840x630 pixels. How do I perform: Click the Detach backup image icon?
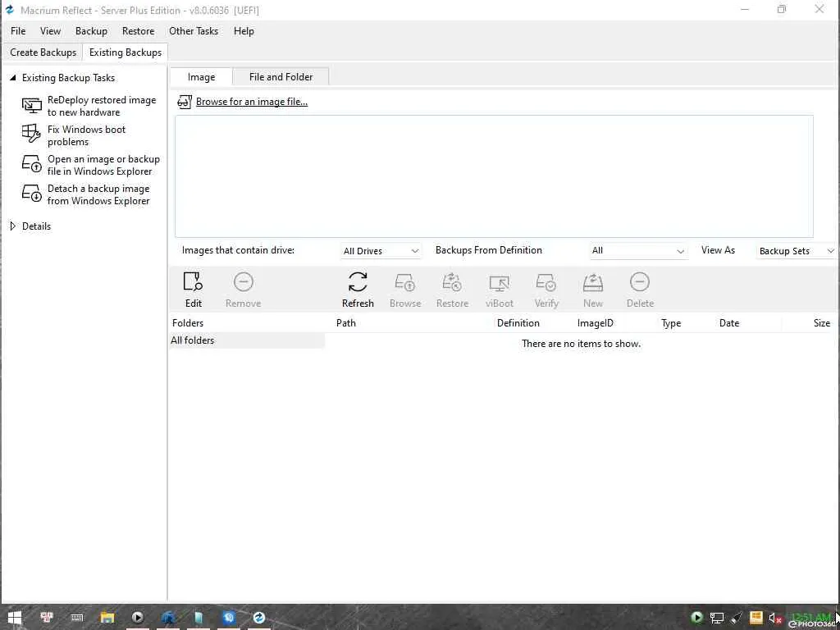[x=32, y=193]
